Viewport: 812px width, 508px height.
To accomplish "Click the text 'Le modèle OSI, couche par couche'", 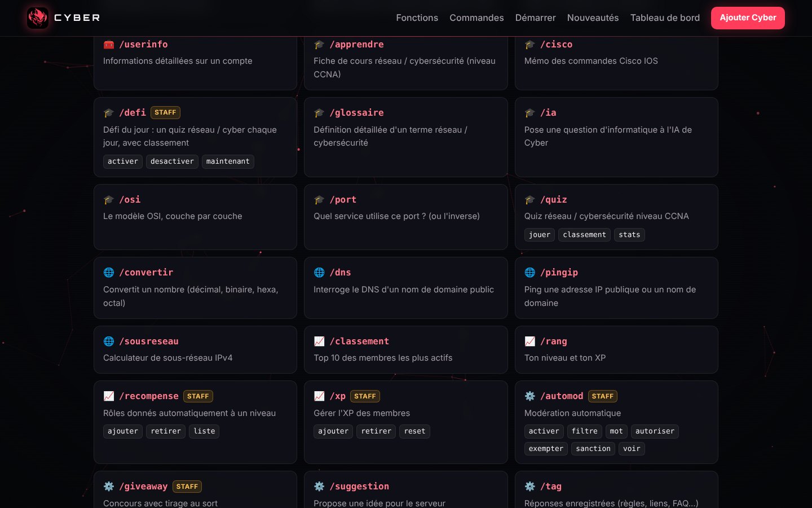I will [173, 216].
